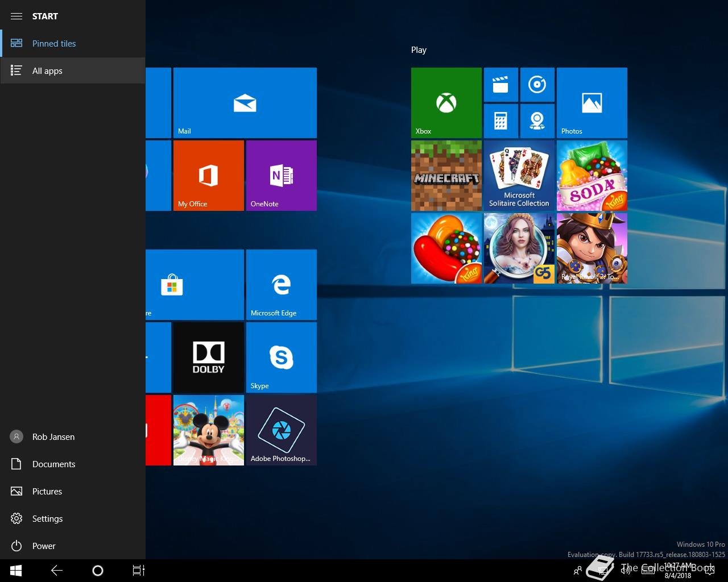This screenshot has width=728, height=582.
Task: Open the Action Center notifications
Action: 709,571
